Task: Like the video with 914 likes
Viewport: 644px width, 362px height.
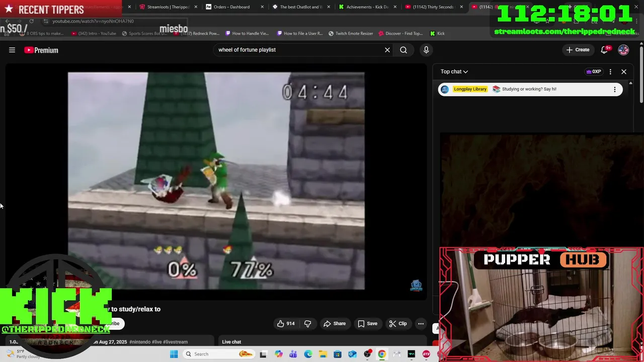Action: tap(285, 324)
